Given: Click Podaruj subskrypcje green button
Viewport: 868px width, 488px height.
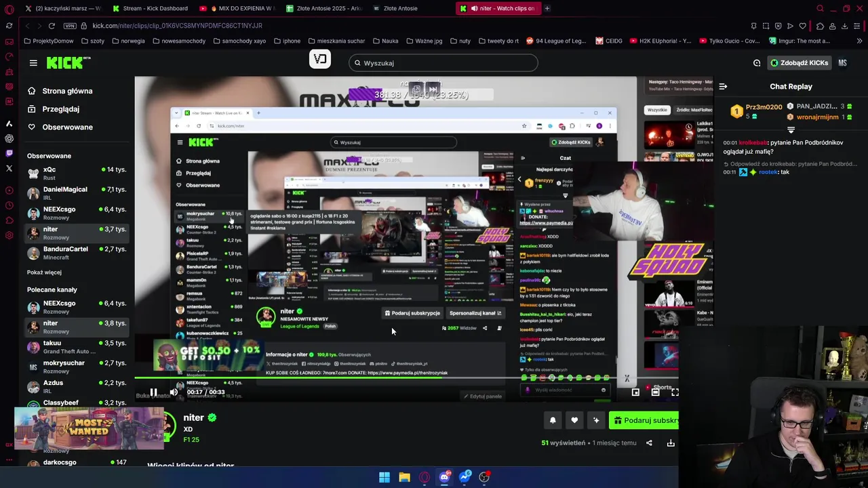Looking at the screenshot, I should pos(644,420).
